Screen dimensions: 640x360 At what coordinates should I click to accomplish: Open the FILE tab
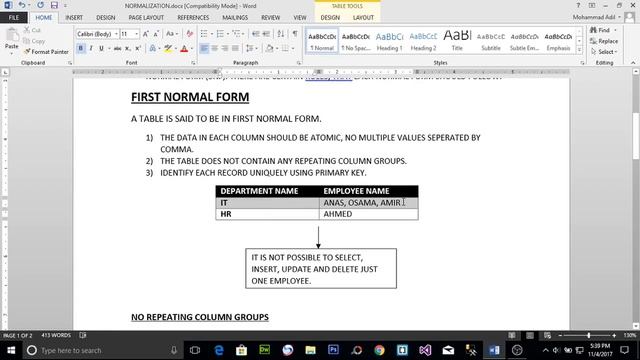coord(14,18)
